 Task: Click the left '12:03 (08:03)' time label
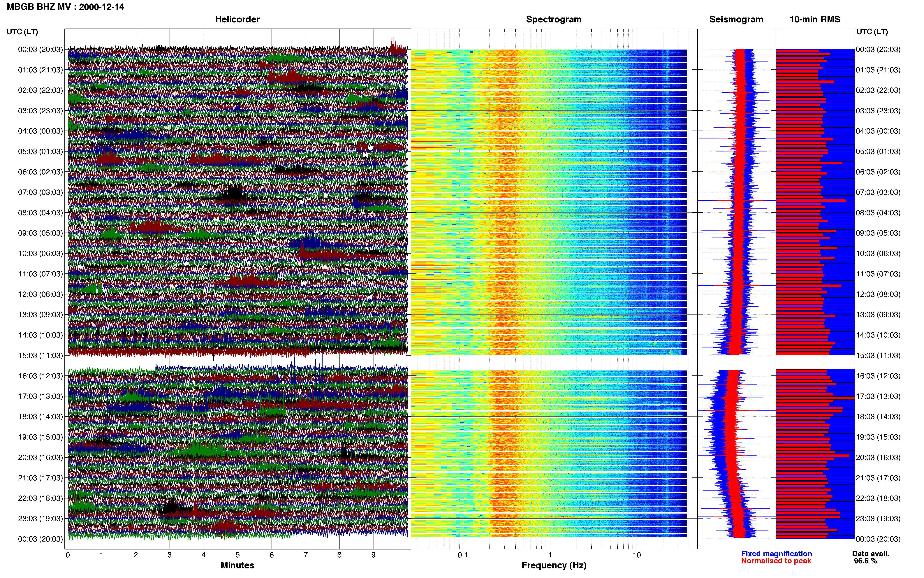40,294
